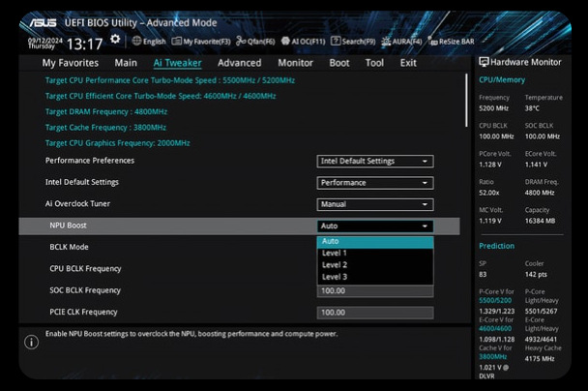This screenshot has width=588, height=391.
Task: Click the info icon beside help text
Action: click(x=32, y=342)
